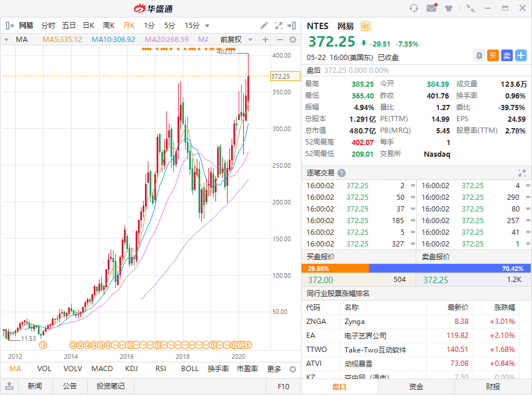Switch to 财报 tab
Viewport: 532px width, 395px height.
click(493, 386)
